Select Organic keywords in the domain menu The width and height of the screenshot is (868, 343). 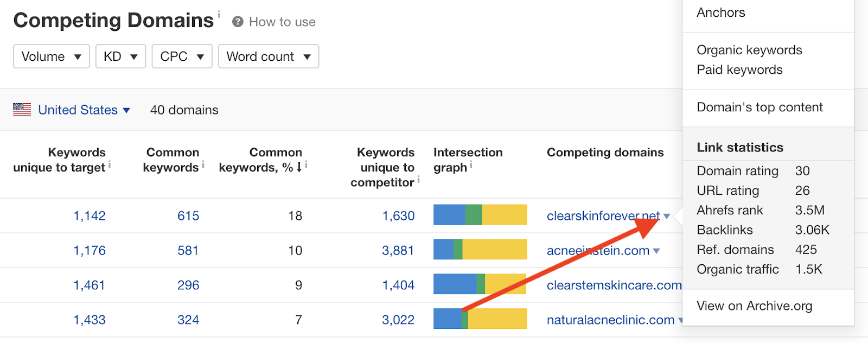(749, 50)
